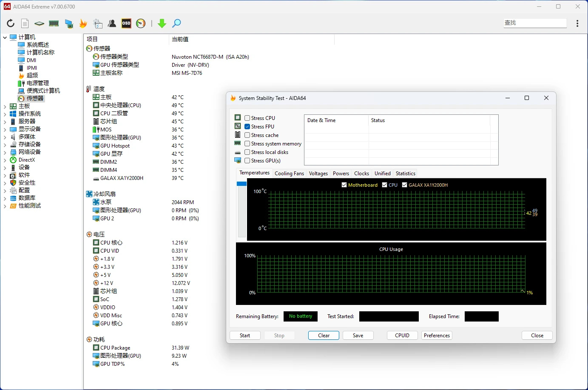588x390 pixels.
Task: Click the sensor gauge toolbar icon
Action: coord(141,23)
